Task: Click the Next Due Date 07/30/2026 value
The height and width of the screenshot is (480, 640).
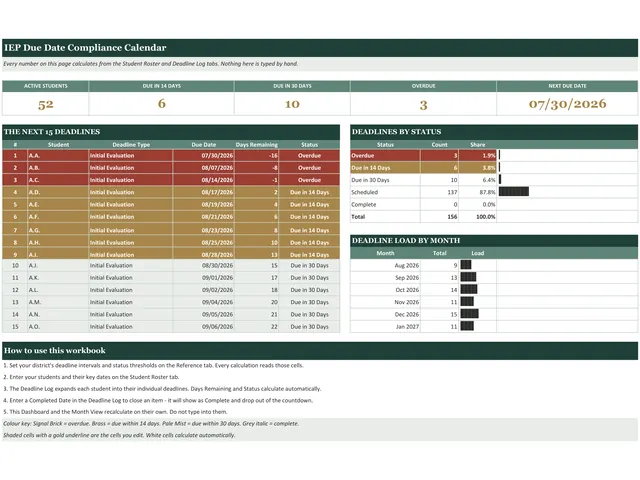Action: (567, 104)
